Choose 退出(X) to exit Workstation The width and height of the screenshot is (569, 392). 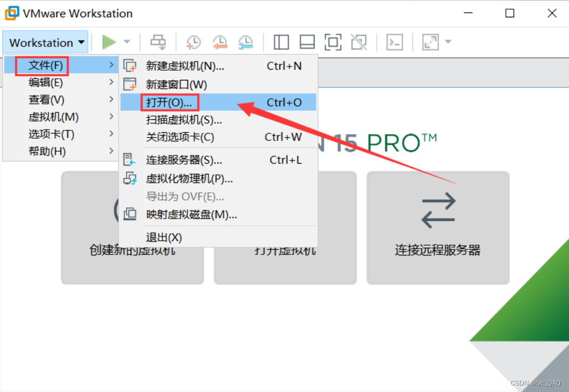pos(219,238)
